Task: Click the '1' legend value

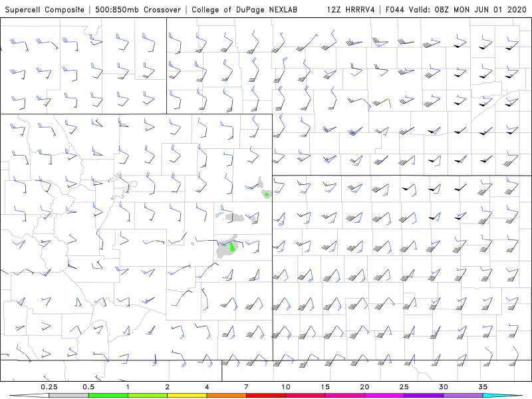Action: [x=128, y=387]
